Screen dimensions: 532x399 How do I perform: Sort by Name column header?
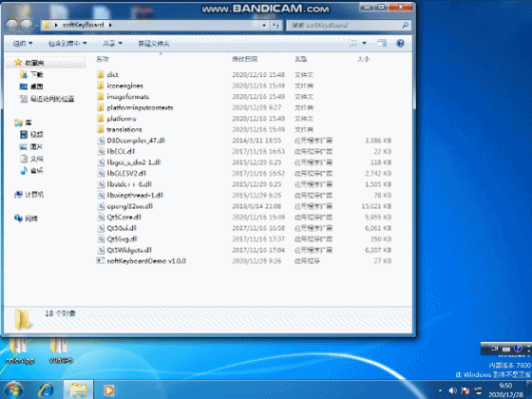click(103, 59)
